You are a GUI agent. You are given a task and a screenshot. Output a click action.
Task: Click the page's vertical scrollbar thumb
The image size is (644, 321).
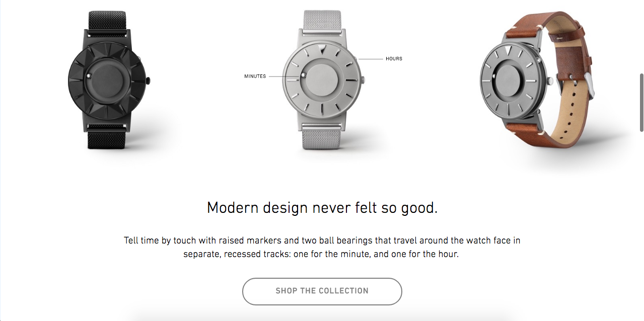coord(641,102)
